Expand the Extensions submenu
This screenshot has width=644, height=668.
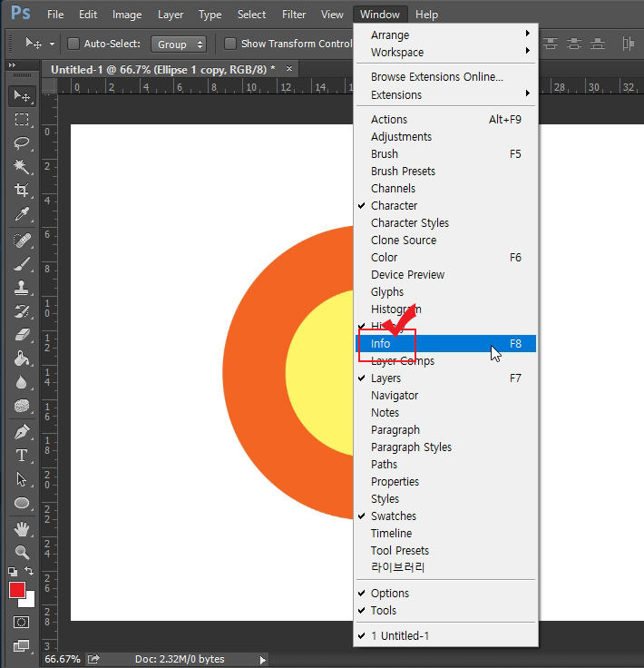pyautogui.click(x=445, y=95)
